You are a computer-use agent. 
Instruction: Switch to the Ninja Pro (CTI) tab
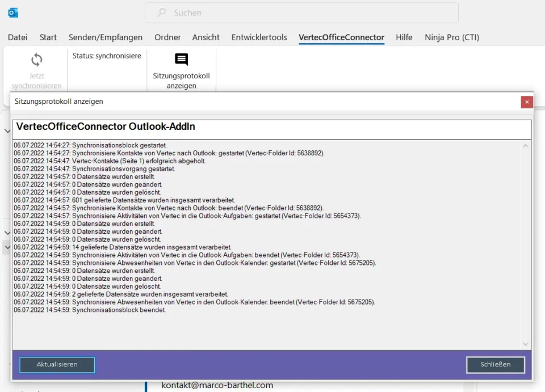pos(452,37)
